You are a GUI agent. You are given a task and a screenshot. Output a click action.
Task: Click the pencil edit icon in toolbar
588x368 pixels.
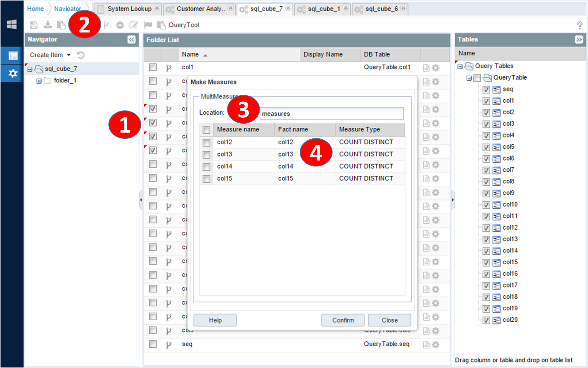[133, 25]
